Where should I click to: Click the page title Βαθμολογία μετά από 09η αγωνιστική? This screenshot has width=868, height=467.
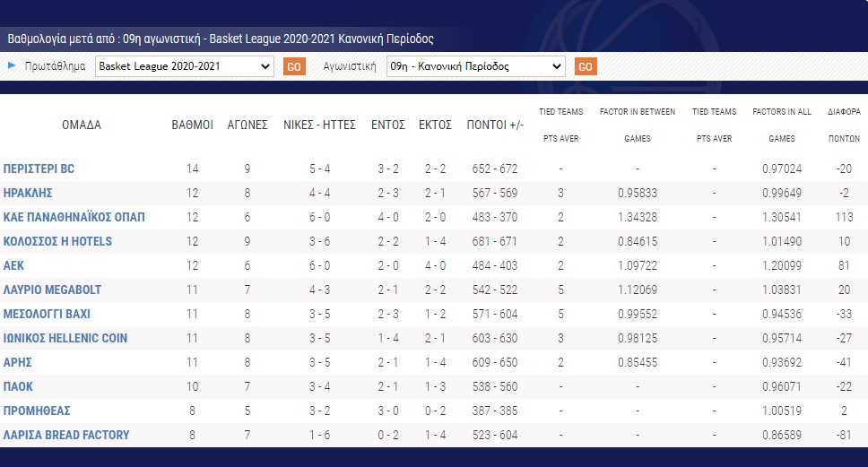(x=221, y=39)
